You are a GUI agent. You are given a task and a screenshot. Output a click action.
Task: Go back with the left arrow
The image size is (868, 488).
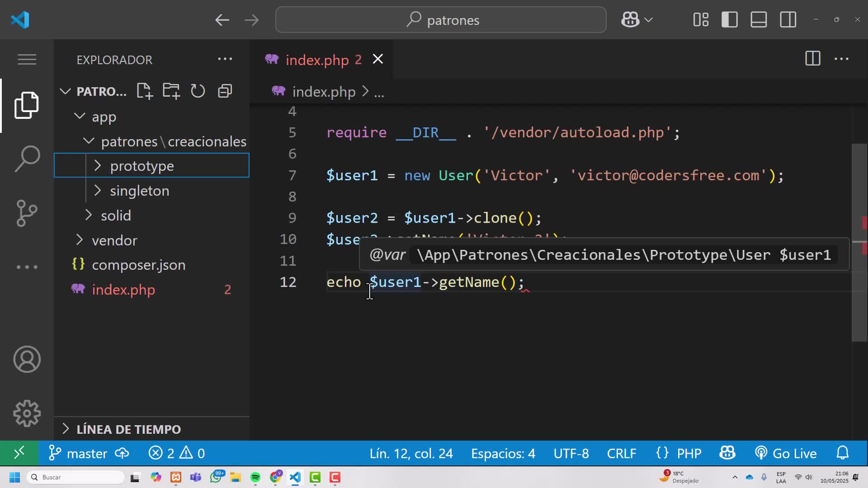point(222,20)
